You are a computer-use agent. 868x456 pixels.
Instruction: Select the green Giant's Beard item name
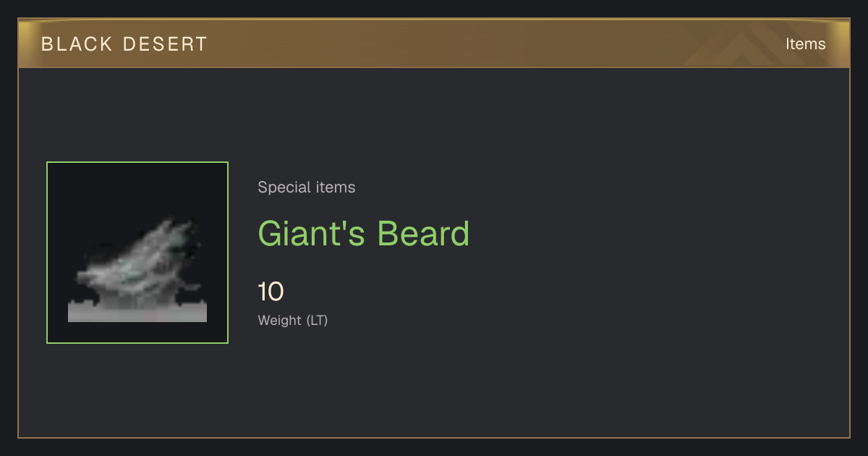[364, 234]
